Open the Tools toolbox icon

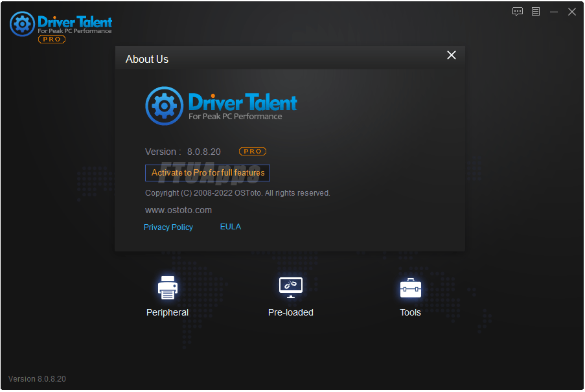[410, 288]
